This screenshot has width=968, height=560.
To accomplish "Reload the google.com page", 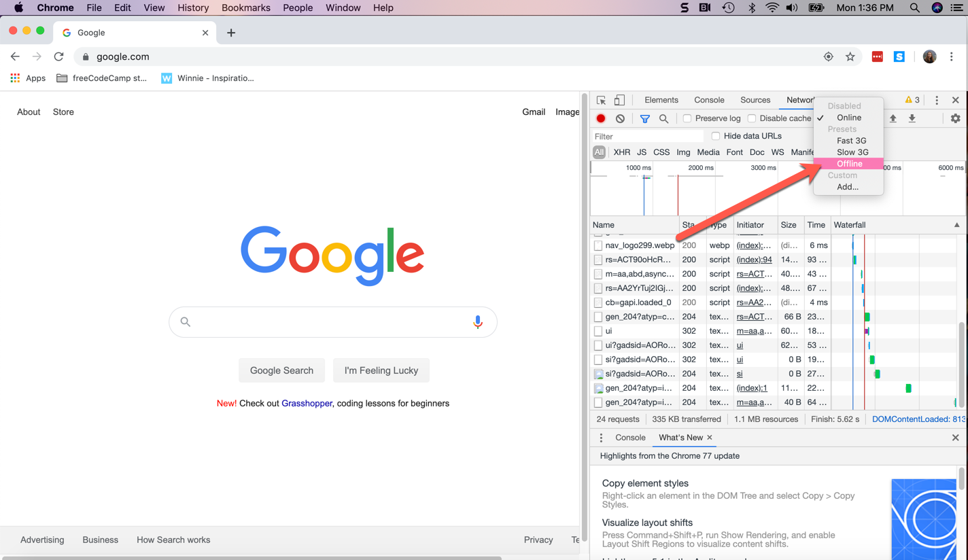I will point(59,56).
